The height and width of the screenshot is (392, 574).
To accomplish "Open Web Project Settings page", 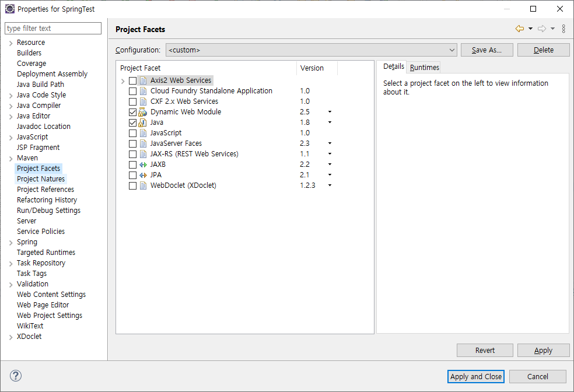I will 50,316.
